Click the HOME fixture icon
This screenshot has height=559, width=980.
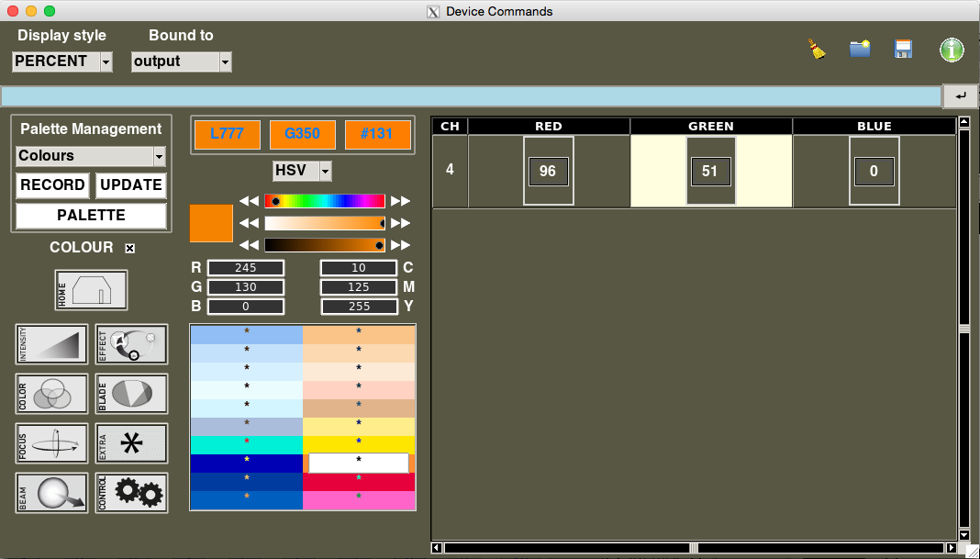tap(91, 290)
